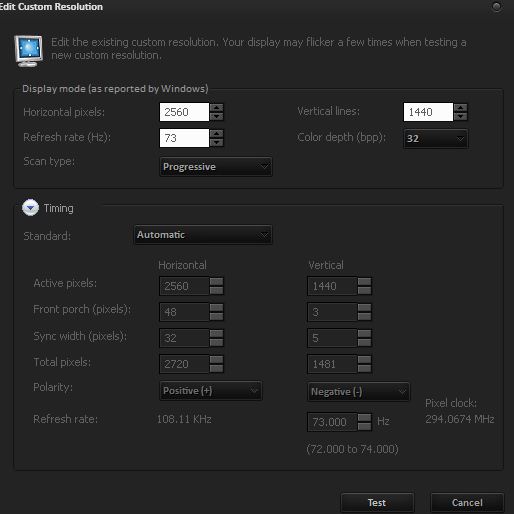Click the round button in title bar
The height and width of the screenshot is (514, 514).
(496, 7)
